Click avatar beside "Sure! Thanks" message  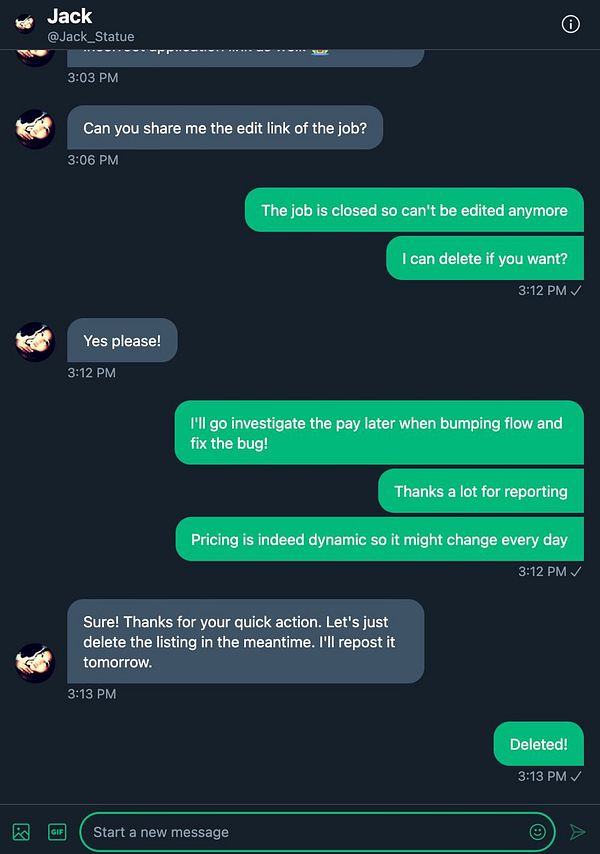click(x=35, y=663)
